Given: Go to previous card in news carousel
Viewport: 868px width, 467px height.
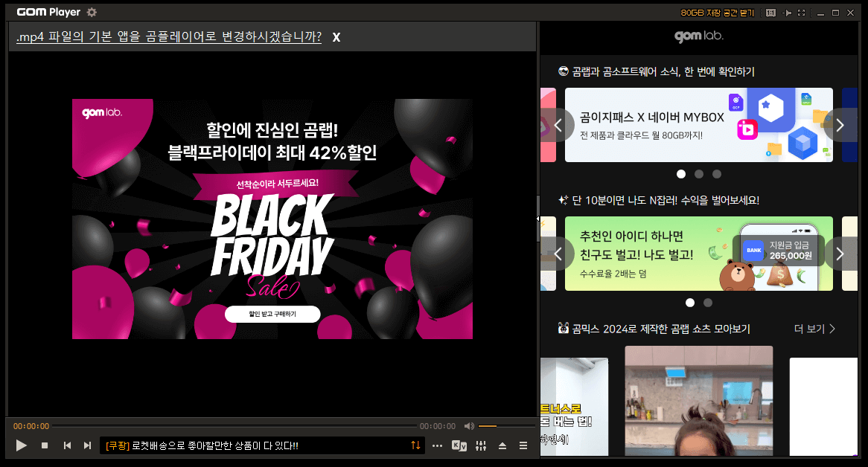Looking at the screenshot, I should 558,126.
